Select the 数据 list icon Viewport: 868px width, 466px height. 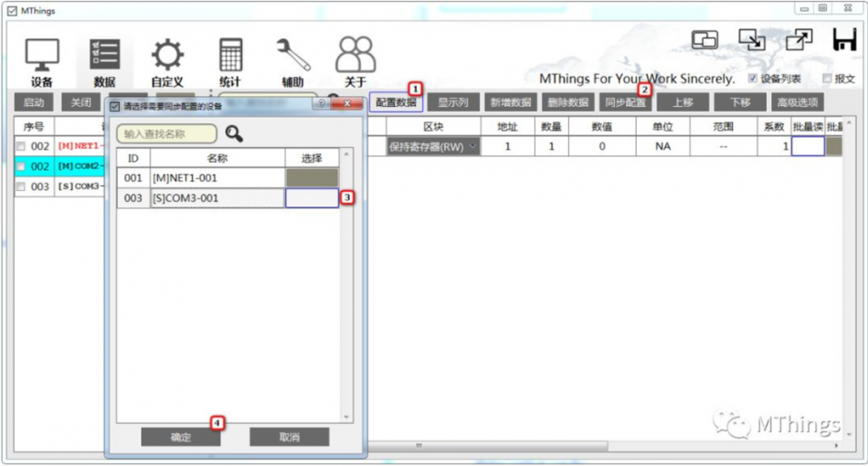coord(105,56)
